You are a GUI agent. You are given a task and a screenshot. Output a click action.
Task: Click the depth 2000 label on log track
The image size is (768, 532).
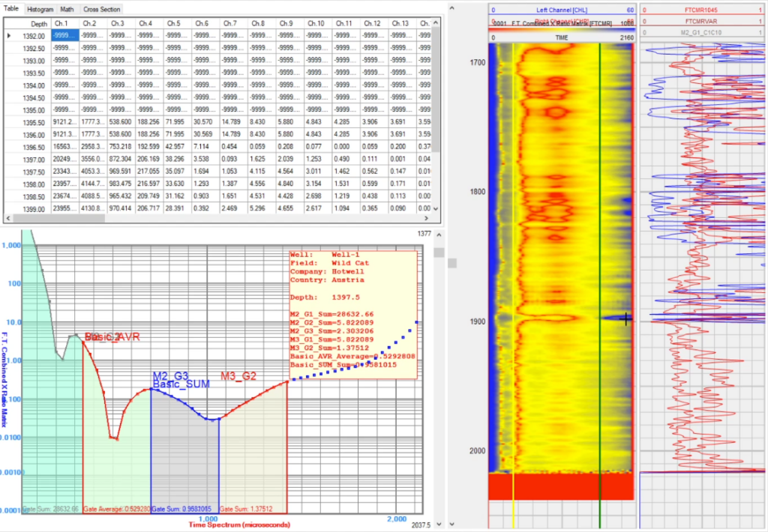tap(477, 451)
